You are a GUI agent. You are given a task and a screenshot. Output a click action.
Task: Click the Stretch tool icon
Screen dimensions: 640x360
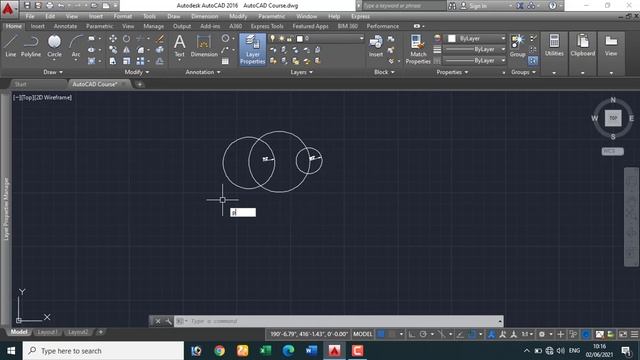coord(113,61)
